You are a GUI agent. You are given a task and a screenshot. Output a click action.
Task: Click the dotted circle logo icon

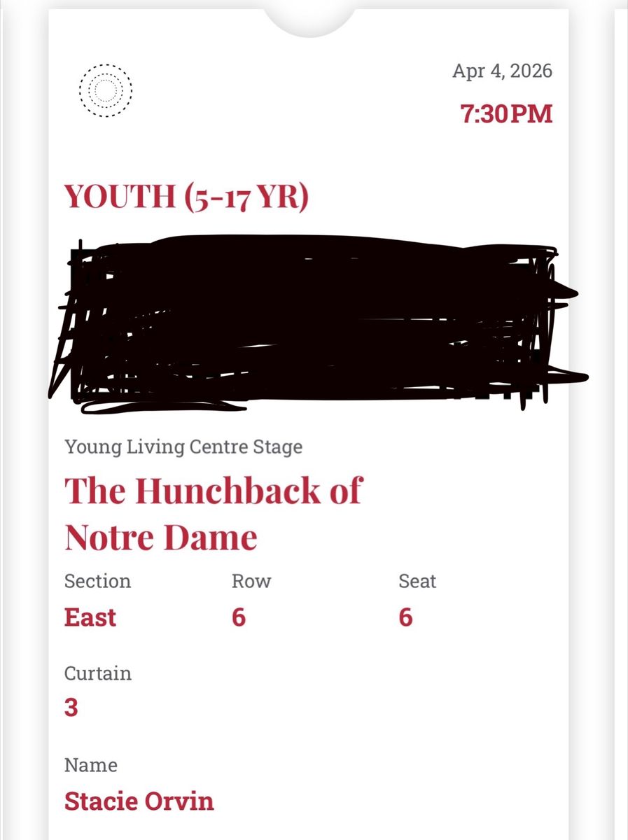pyautogui.click(x=105, y=90)
